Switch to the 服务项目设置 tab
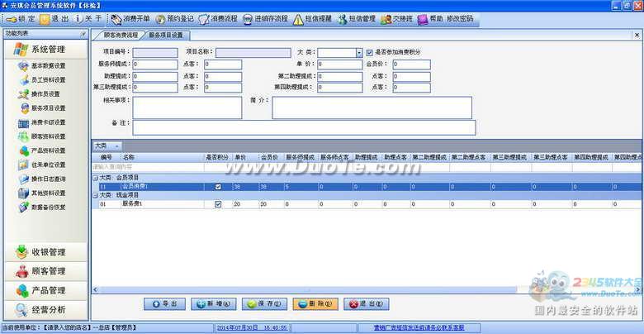This screenshot has width=644, height=334. (165, 36)
